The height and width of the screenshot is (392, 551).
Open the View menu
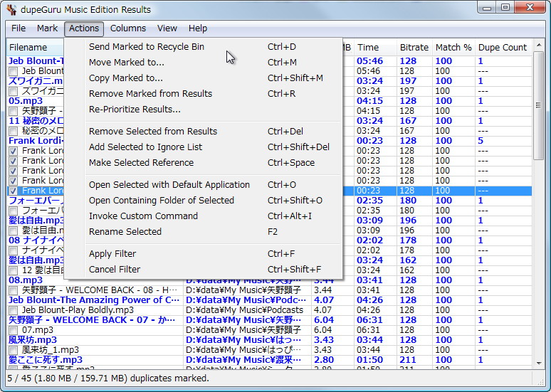tap(167, 28)
